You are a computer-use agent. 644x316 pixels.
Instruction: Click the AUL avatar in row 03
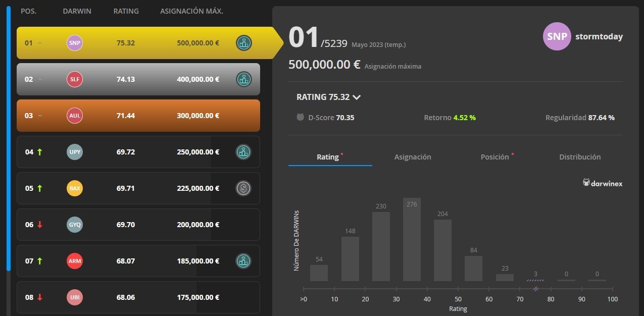coord(74,116)
